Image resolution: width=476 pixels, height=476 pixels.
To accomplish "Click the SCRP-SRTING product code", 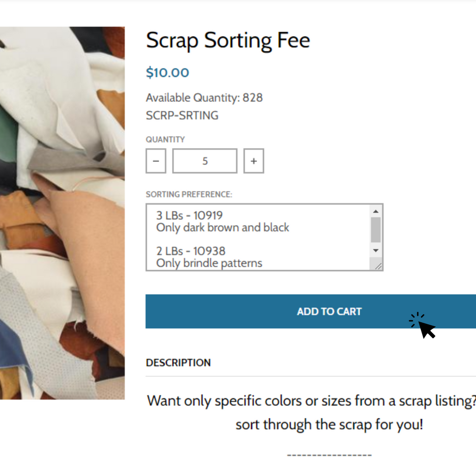I will (181, 115).
